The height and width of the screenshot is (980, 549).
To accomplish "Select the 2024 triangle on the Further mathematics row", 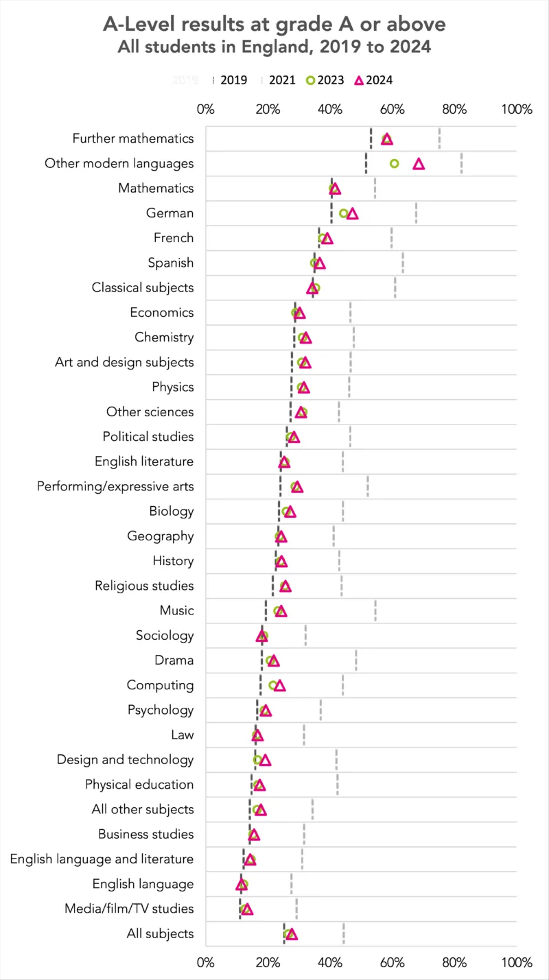I will pos(387,139).
